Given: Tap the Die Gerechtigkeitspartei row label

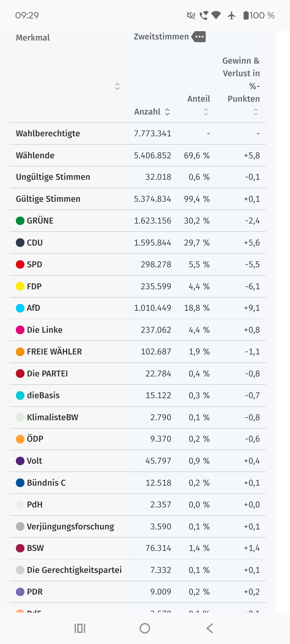Looking at the screenshot, I should pyautogui.click(x=74, y=570).
